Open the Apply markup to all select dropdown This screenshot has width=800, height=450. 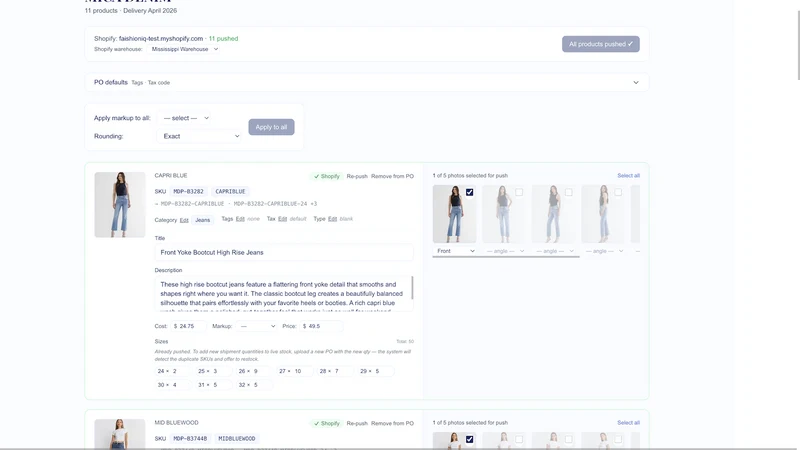coord(185,118)
